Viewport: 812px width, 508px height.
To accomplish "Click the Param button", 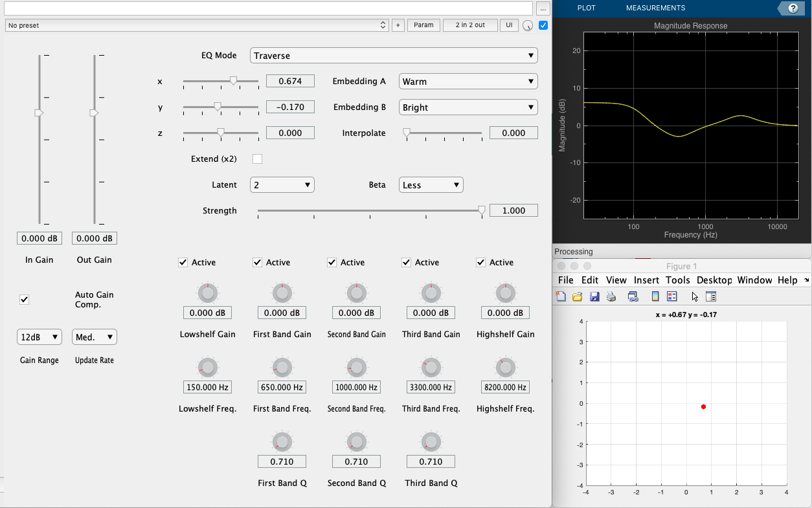I will coord(423,25).
